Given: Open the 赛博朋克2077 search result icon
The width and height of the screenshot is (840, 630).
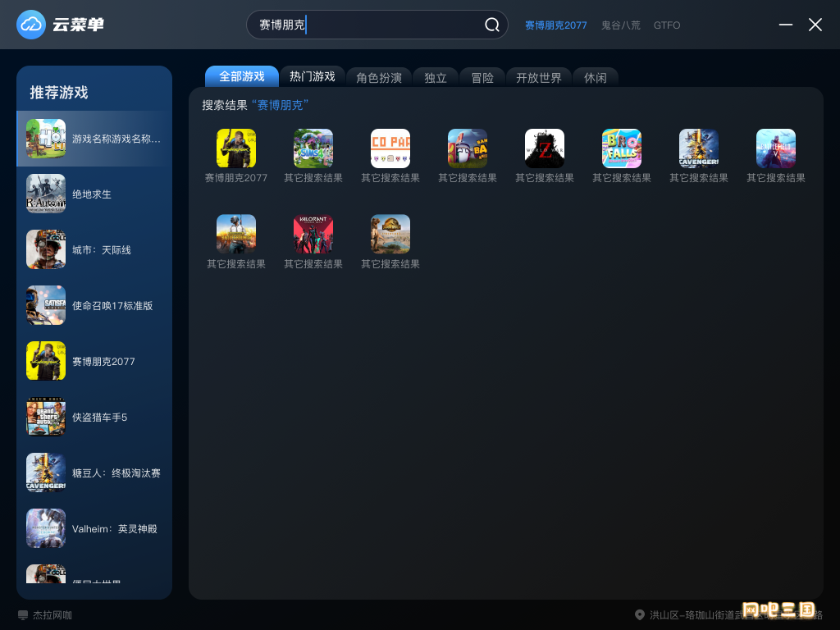Looking at the screenshot, I should (236, 148).
